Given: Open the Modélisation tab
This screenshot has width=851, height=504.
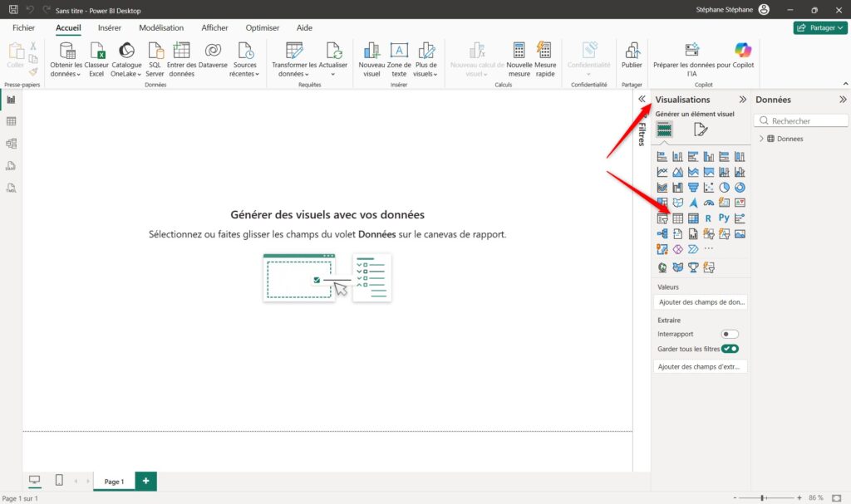Looking at the screenshot, I should (161, 27).
